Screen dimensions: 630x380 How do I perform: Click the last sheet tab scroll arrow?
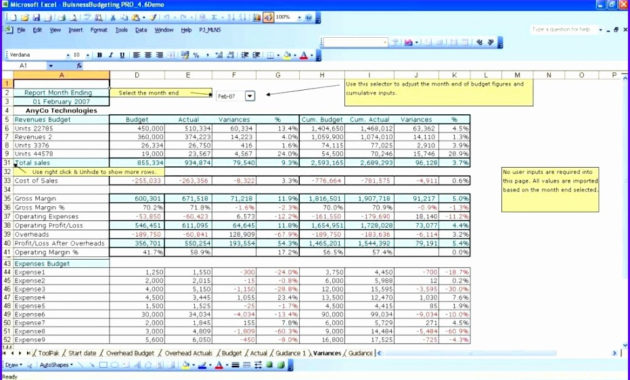click(28, 353)
